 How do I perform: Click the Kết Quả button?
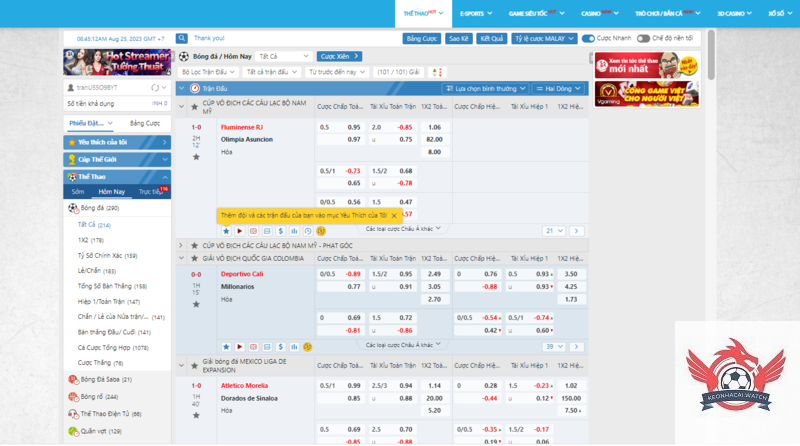pos(491,38)
